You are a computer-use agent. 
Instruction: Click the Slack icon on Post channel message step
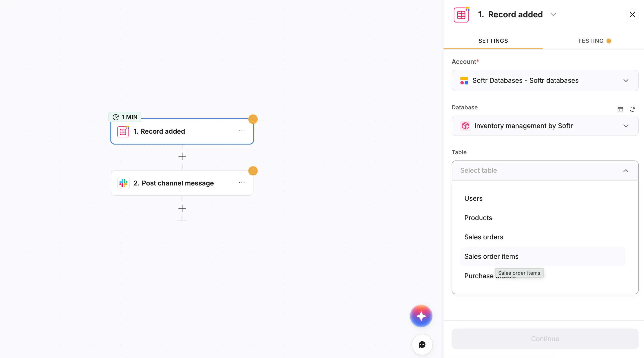(123, 183)
